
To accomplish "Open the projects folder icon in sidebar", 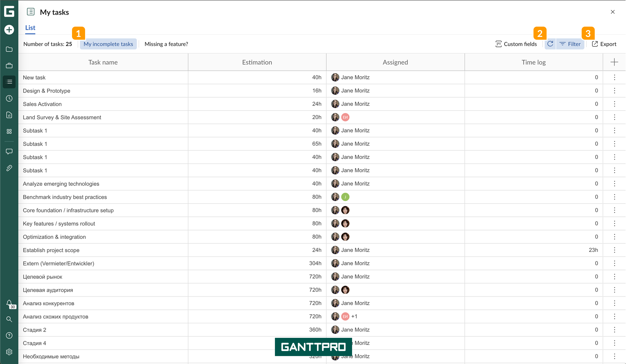I will tap(9, 49).
